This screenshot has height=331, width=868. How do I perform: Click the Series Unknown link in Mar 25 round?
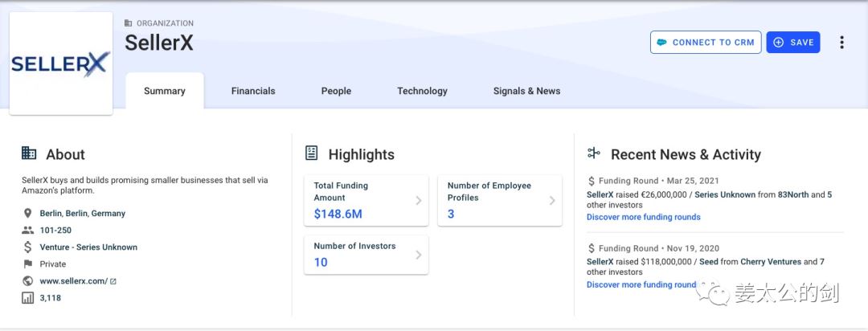coord(725,195)
